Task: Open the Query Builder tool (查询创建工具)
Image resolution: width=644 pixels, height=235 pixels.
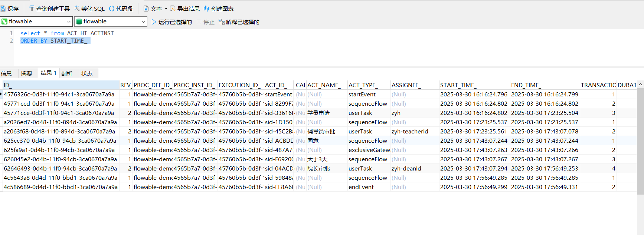Action: pyautogui.click(x=49, y=9)
